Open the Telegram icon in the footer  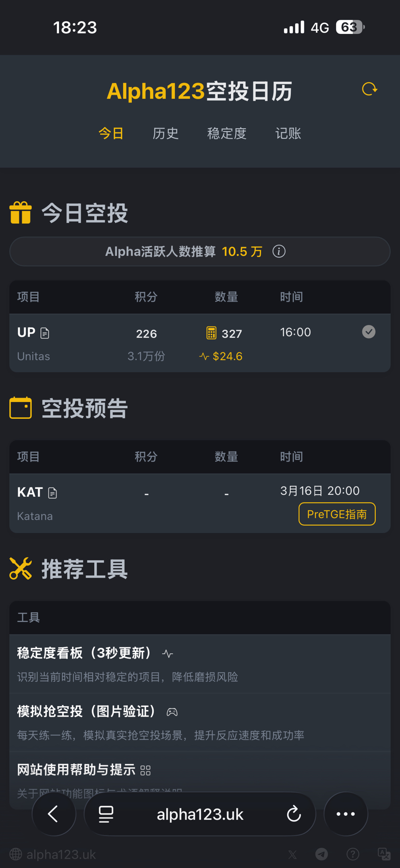(x=322, y=854)
